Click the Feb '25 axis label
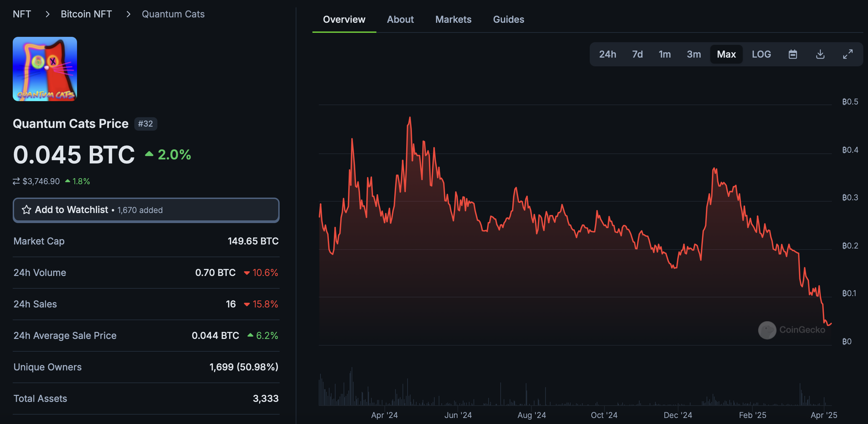This screenshot has width=868, height=424. [x=752, y=415]
